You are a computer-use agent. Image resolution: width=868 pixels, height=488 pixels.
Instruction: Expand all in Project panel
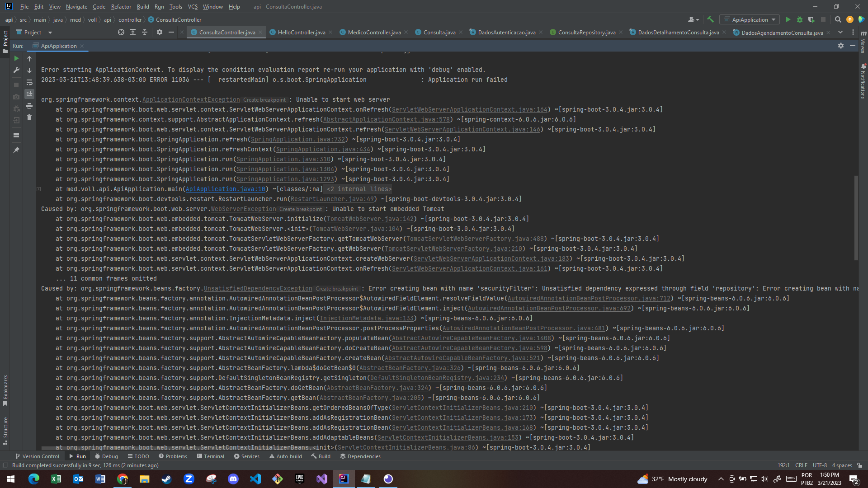click(132, 32)
